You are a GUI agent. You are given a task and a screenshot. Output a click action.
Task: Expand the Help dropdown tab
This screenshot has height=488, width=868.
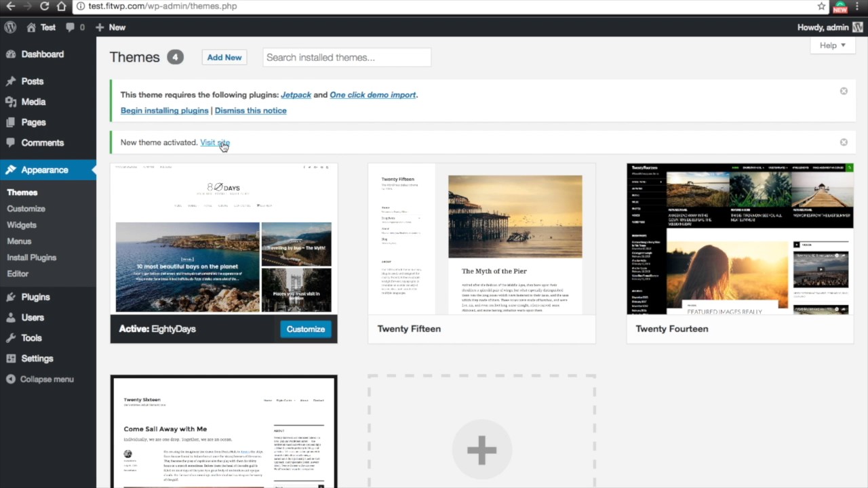coord(832,45)
